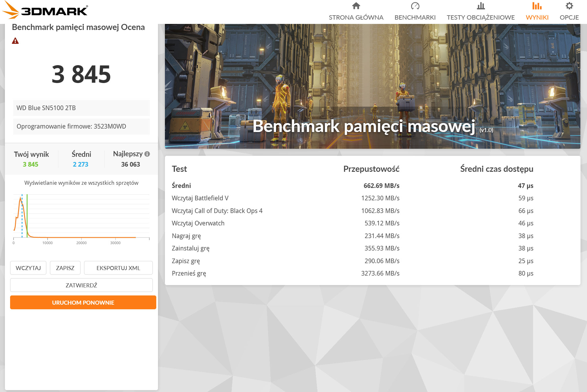Open the STRONA GŁÓWNA tab
Viewport: 587px width, 392px height.
click(x=356, y=17)
